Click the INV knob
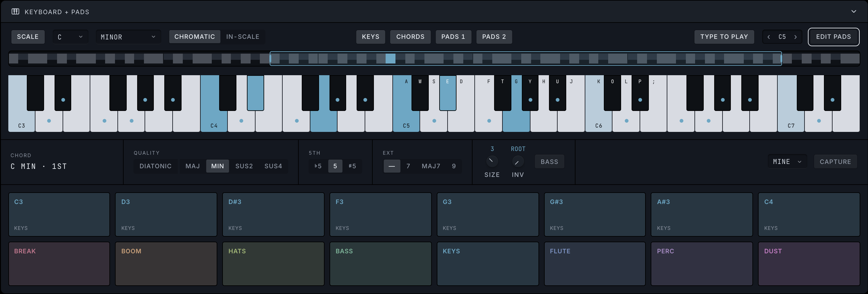Viewport: 868px width, 294px height. 518,162
